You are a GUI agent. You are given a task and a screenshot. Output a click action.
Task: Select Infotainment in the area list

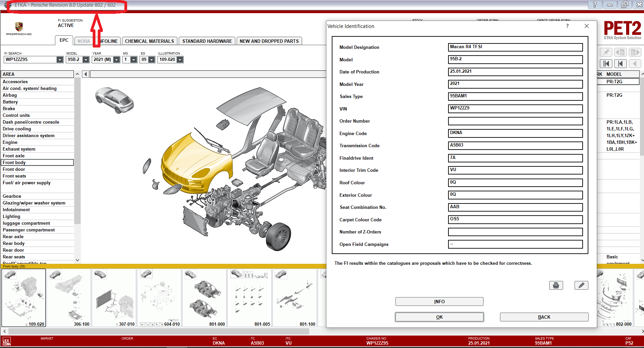[x=37, y=210]
